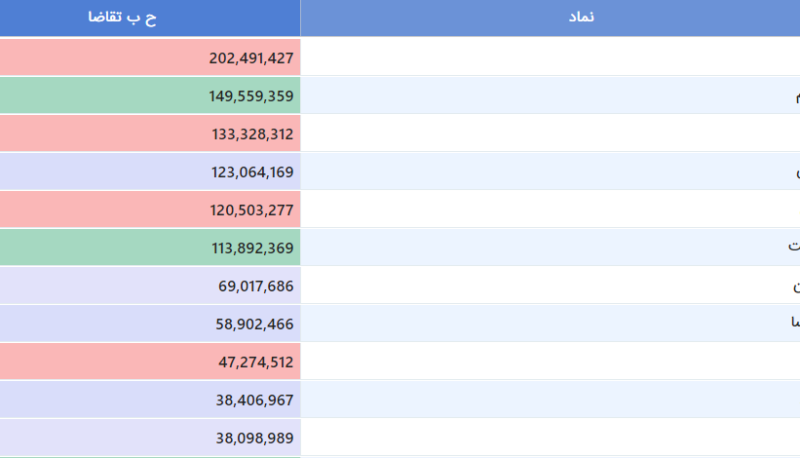Click the نماد cell beside 113,892,369
Screen dimensions: 800x458
pyautogui.click(x=550, y=248)
